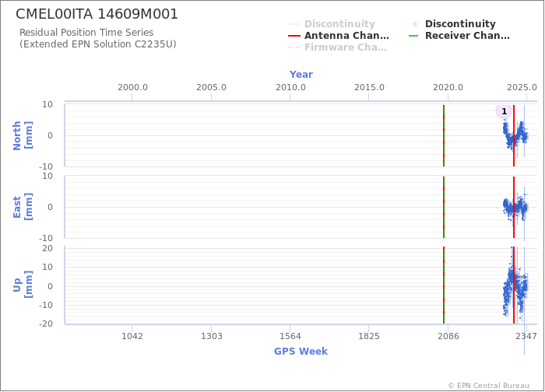Click the East residual data points cluster
545x392 pixels.
(515, 208)
